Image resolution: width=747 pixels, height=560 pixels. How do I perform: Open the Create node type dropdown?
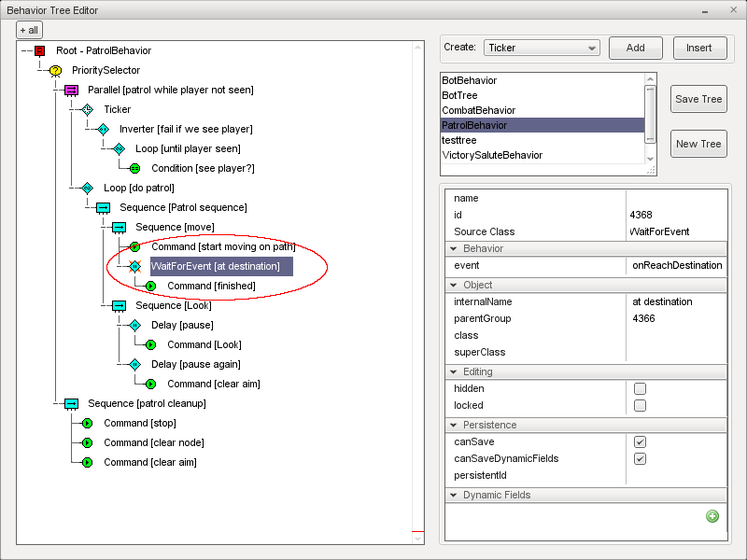[x=542, y=48]
